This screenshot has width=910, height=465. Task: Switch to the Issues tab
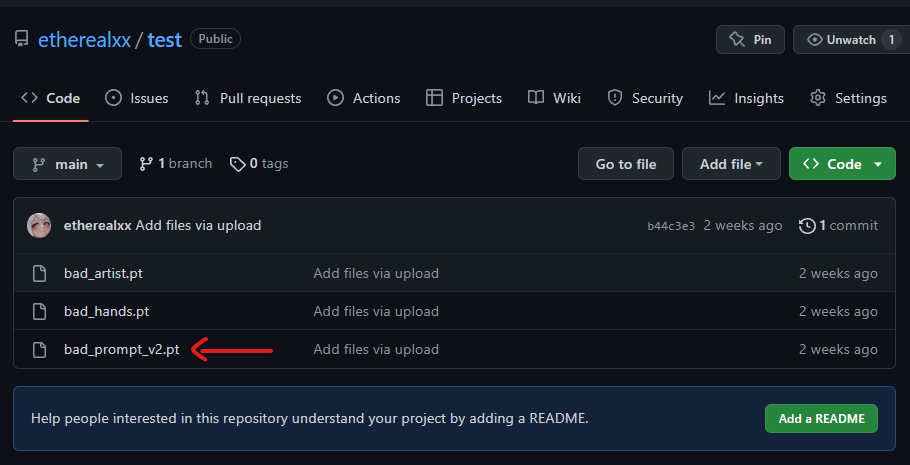(137, 98)
